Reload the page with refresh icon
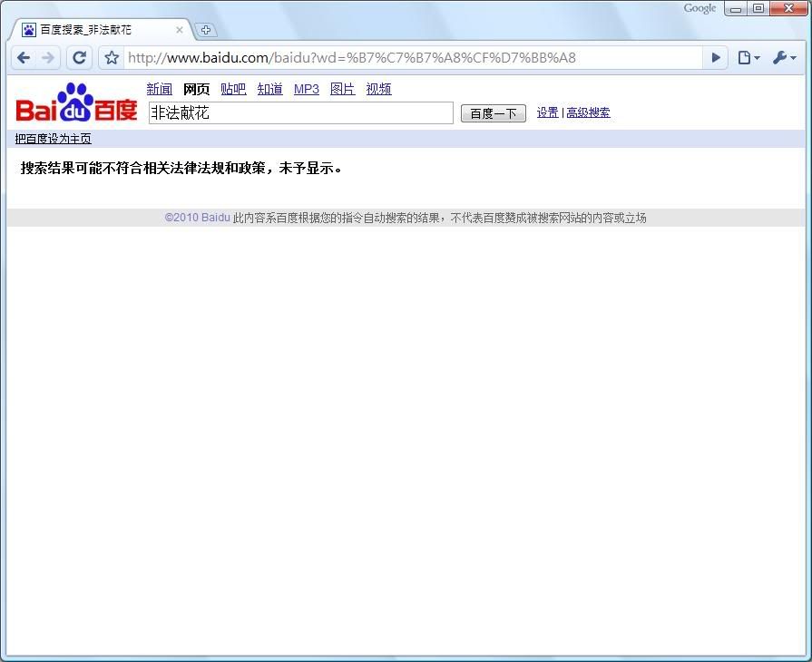812x662 pixels. (x=79, y=58)
